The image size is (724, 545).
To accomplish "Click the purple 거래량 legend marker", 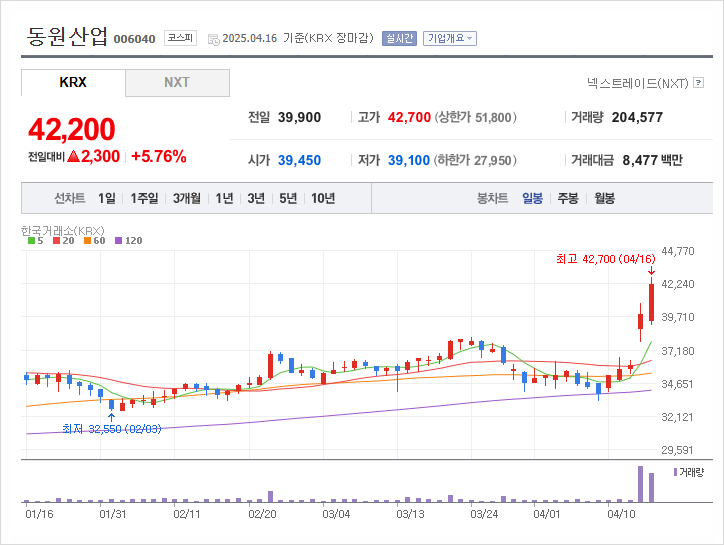I will pos(676,472).
